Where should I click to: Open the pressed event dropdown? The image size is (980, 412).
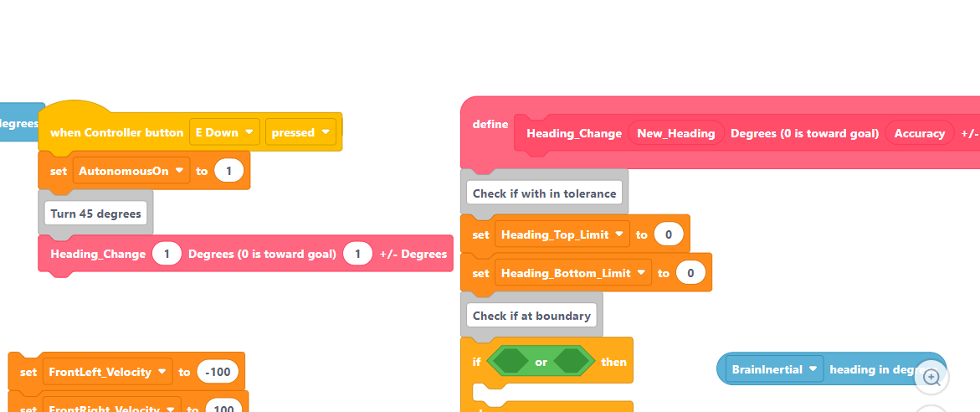pos(300,132)
